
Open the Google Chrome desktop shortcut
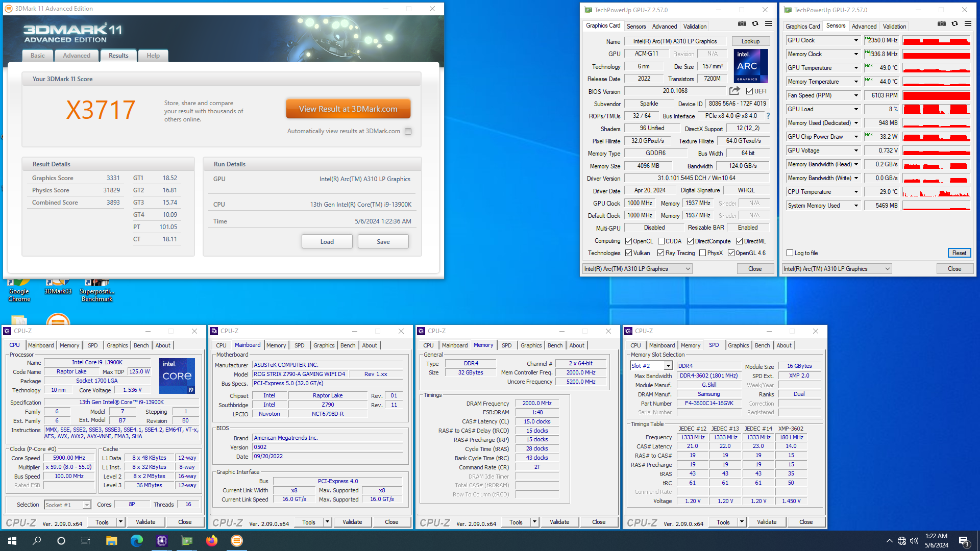(x=19, y=290)
